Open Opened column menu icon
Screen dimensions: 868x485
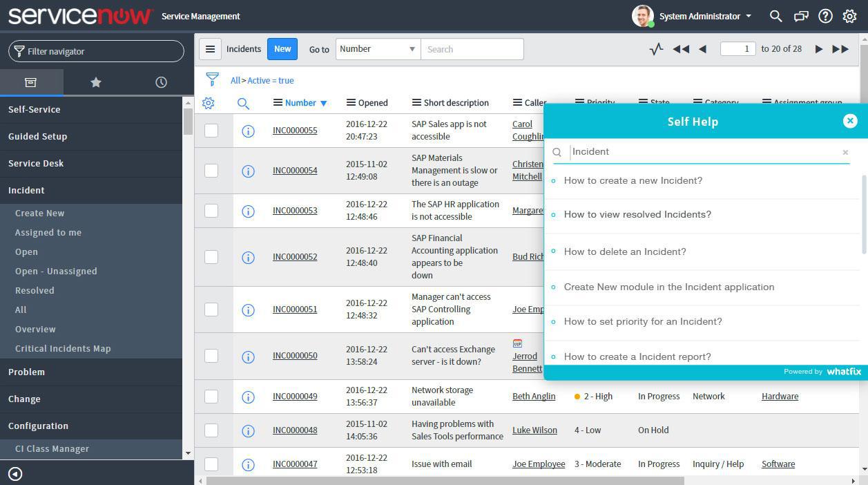[351, 102]
